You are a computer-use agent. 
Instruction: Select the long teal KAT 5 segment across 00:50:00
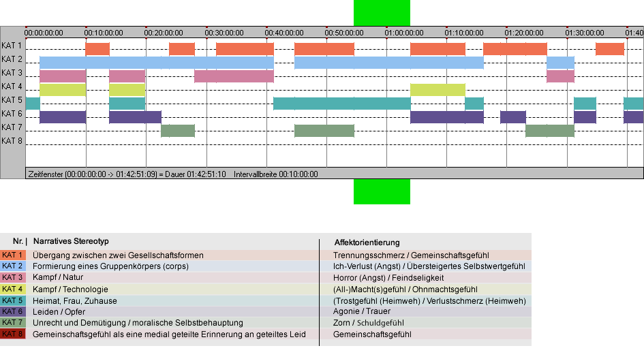pos(342,104)
